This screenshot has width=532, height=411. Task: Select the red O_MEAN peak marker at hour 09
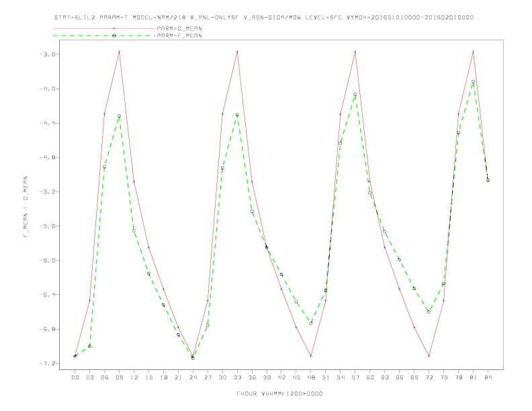coord(119,52)
